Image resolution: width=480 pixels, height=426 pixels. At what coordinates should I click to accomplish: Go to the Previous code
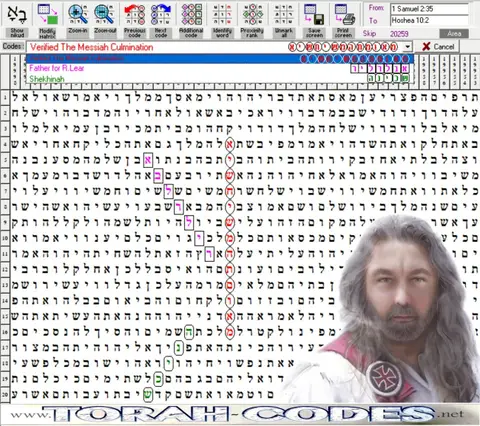[x=134, y=20]
